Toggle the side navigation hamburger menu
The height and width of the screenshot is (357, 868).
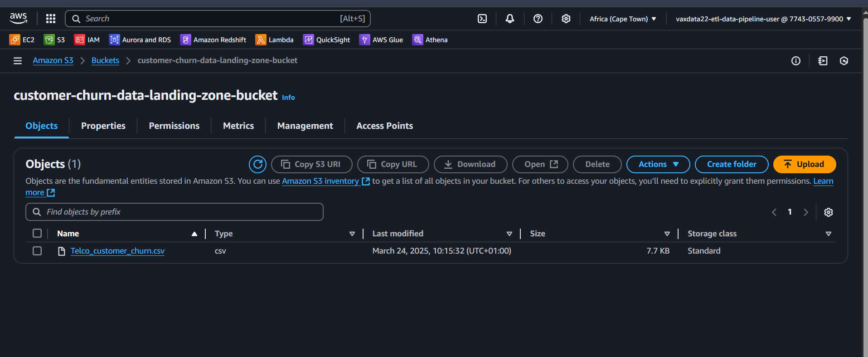pos(18,61)
